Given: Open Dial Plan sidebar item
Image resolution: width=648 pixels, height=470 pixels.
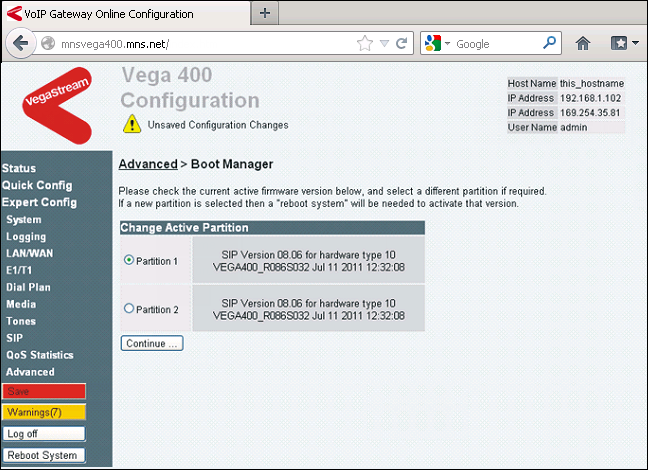Looking at the screenshot, I should coord(28,287).
